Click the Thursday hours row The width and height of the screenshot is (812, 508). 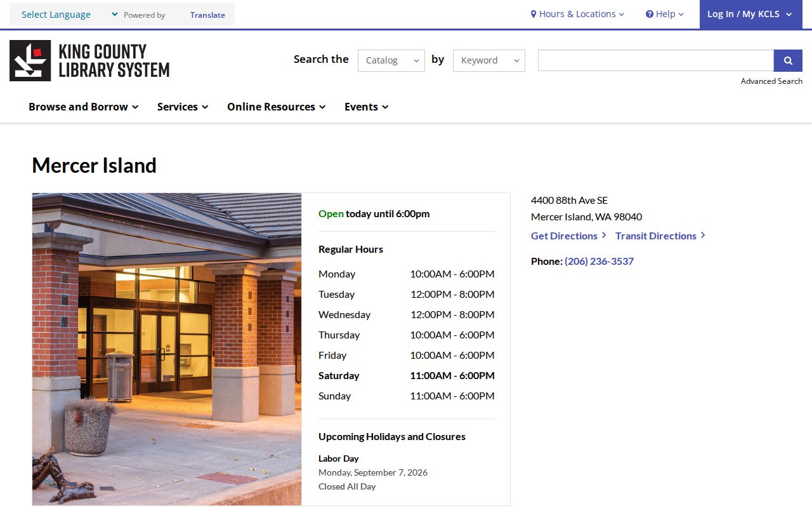tap(407, 335)
